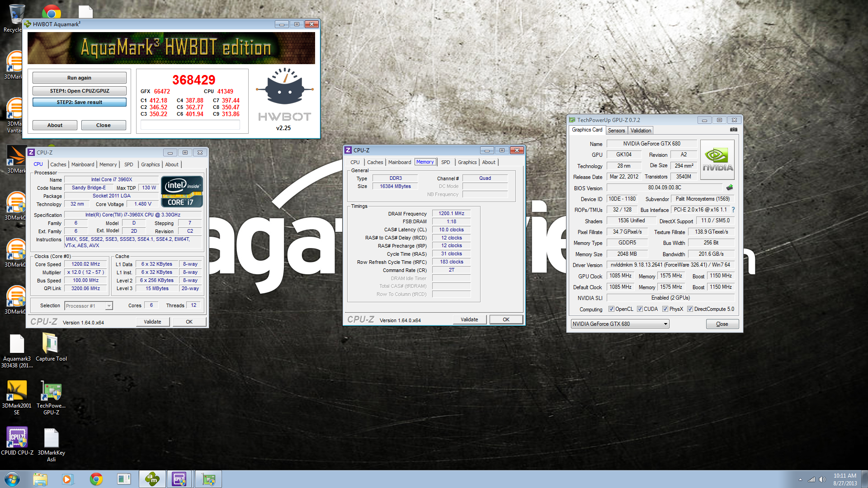This screenshot has width=868, height=488.
Task: Open the Aquamark3 303438 file on desktop
Action: 17,351
